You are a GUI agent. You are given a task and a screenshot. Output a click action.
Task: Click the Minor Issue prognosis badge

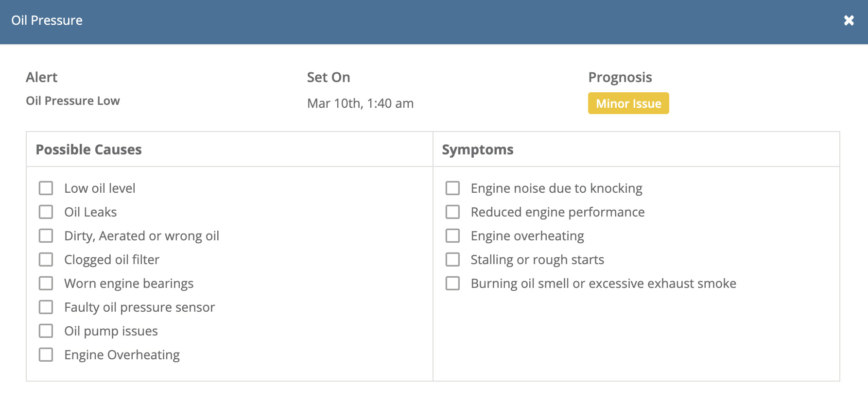(x=628, y=103)
